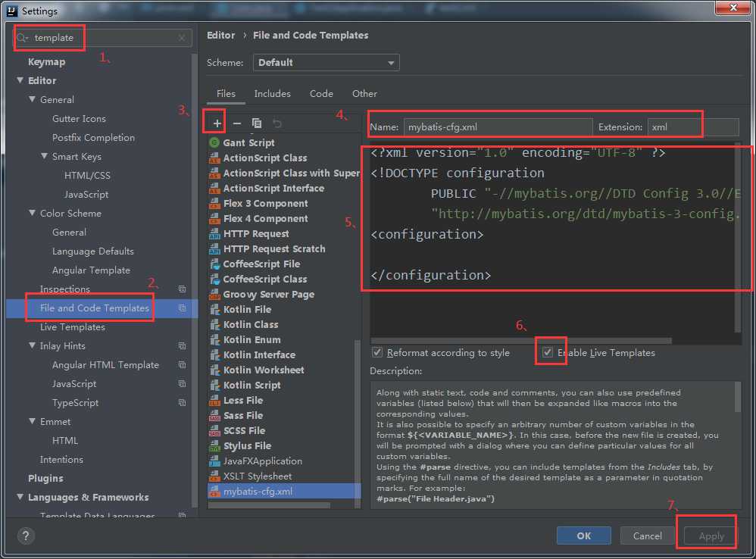Click project-level icon beside Inlay Hints

click(x=183, y=346)
